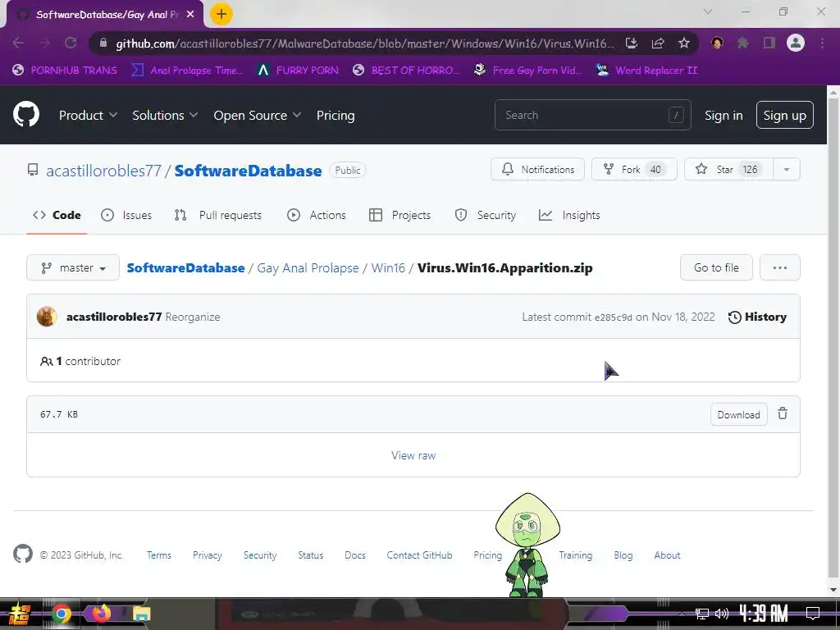Switch to the Security tab

485,215
